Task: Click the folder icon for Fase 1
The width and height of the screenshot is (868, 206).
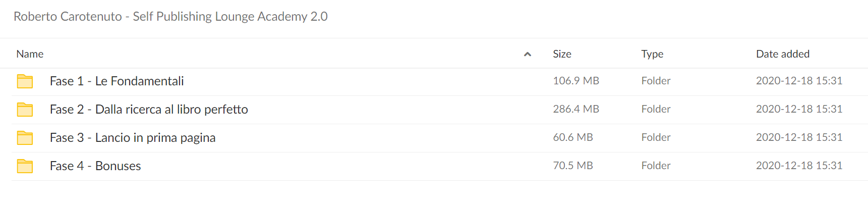Action: click(25, 81)
